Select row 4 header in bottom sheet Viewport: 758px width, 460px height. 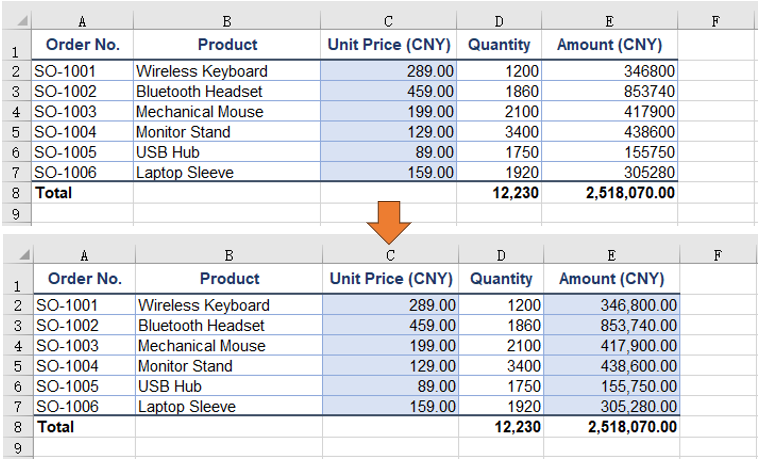pos(18,345)
